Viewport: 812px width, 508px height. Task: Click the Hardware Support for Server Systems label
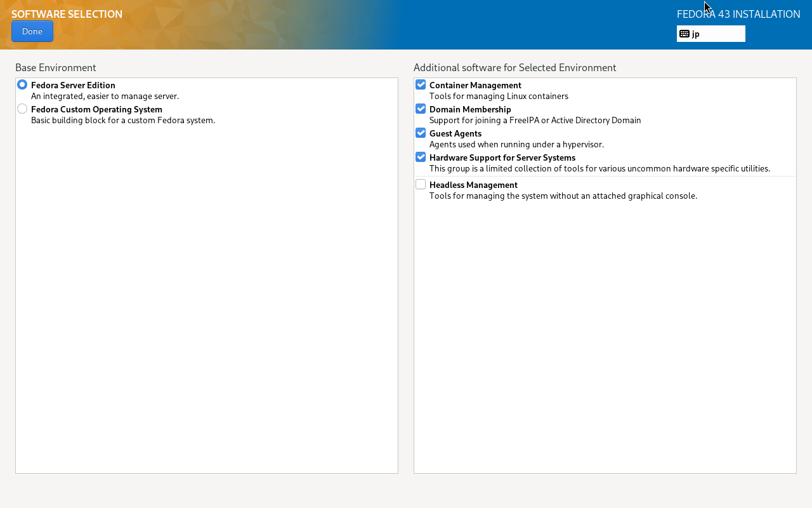point(502,157)
